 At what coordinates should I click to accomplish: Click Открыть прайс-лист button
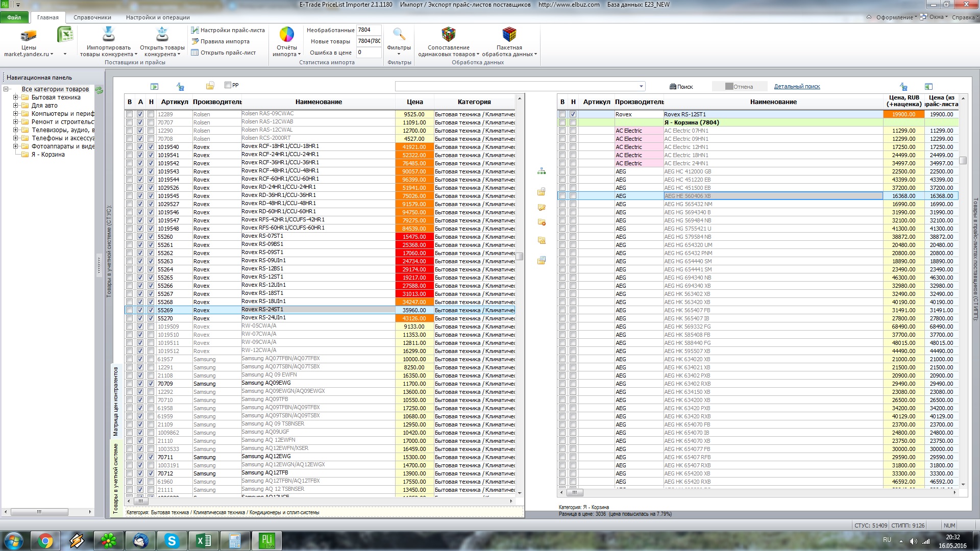(224, 53)
